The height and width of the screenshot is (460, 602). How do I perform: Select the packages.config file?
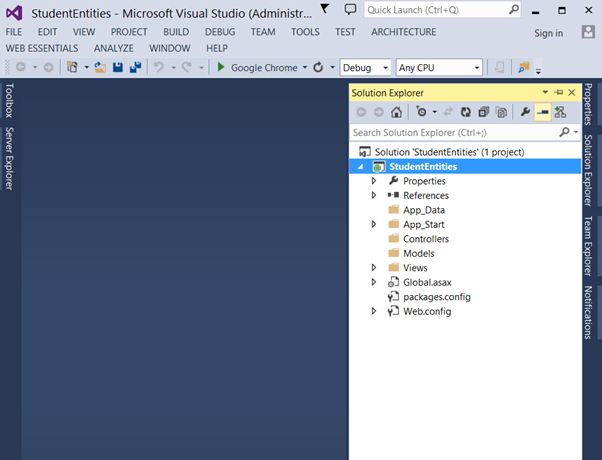[437, 297]
